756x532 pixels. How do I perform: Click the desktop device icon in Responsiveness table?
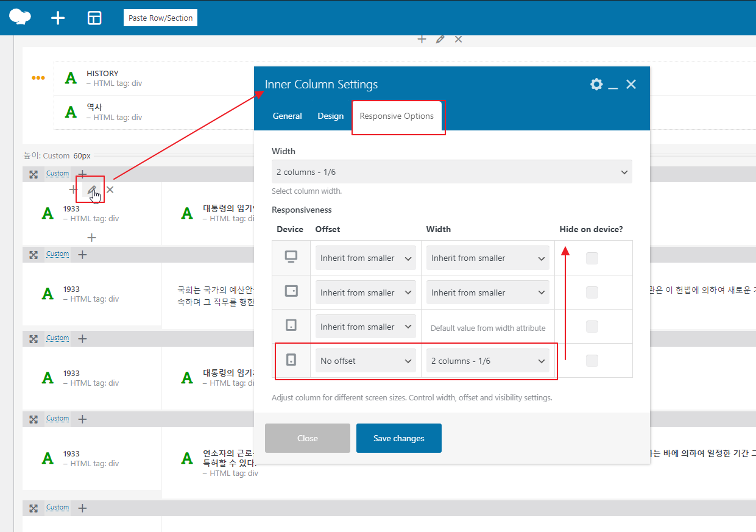point(291,257)
